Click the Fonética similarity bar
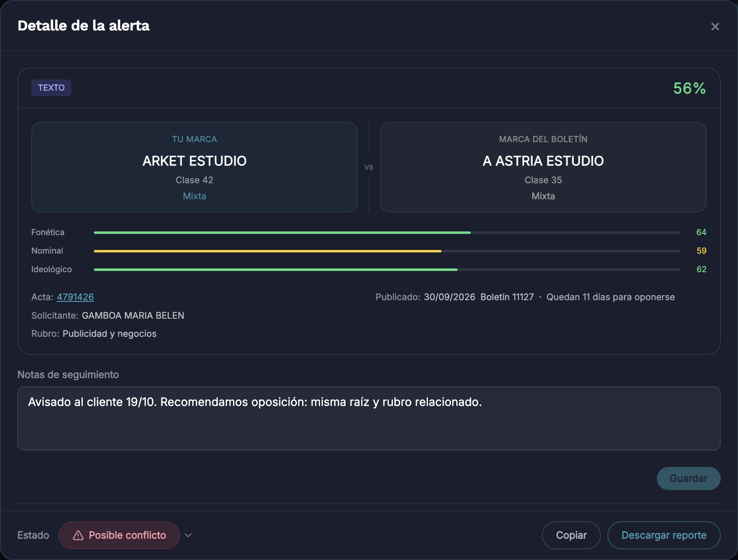738x560 pixels. pos(387,233)
